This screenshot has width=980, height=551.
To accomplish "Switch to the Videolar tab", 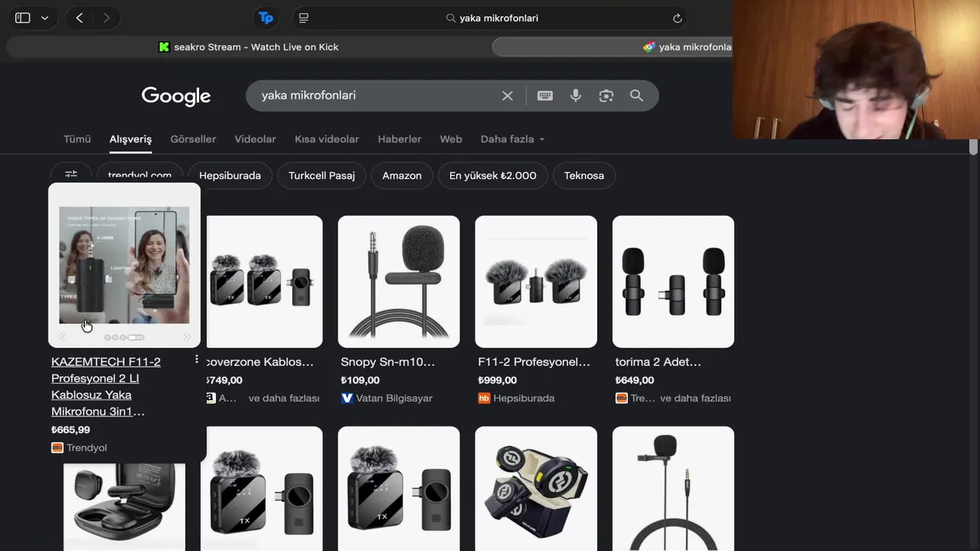I will click(x=255, y=139).
